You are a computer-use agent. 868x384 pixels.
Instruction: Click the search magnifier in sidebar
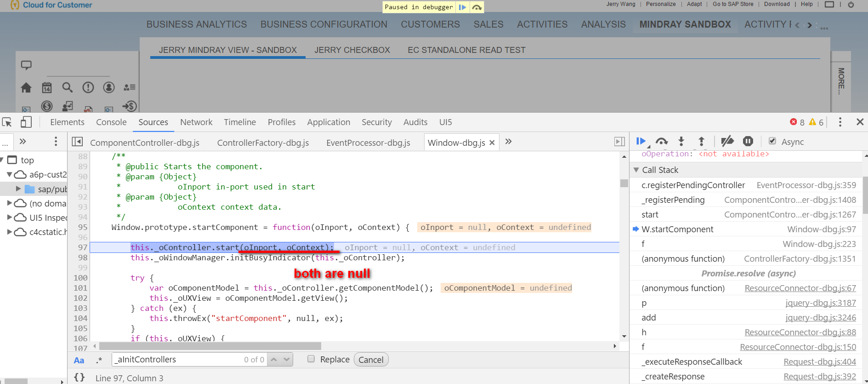(68, 87)
